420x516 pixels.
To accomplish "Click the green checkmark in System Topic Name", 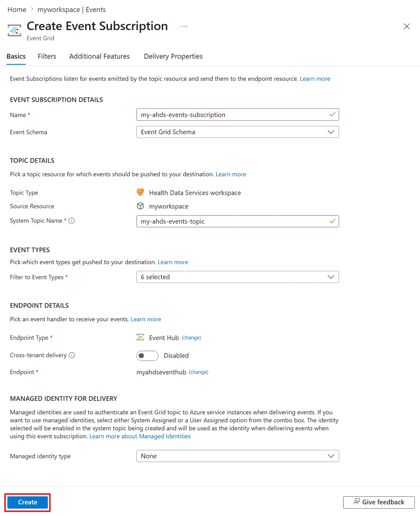I will coord(332,221).
